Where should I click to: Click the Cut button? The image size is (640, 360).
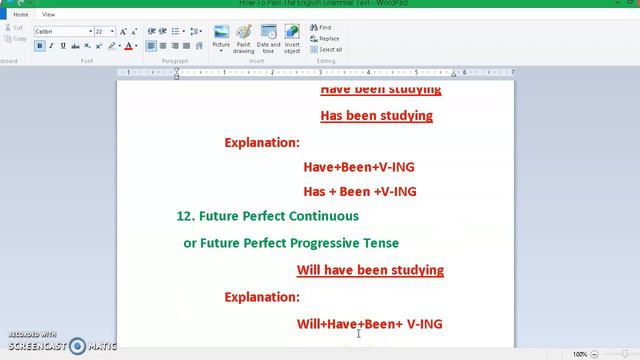(13, 28)
